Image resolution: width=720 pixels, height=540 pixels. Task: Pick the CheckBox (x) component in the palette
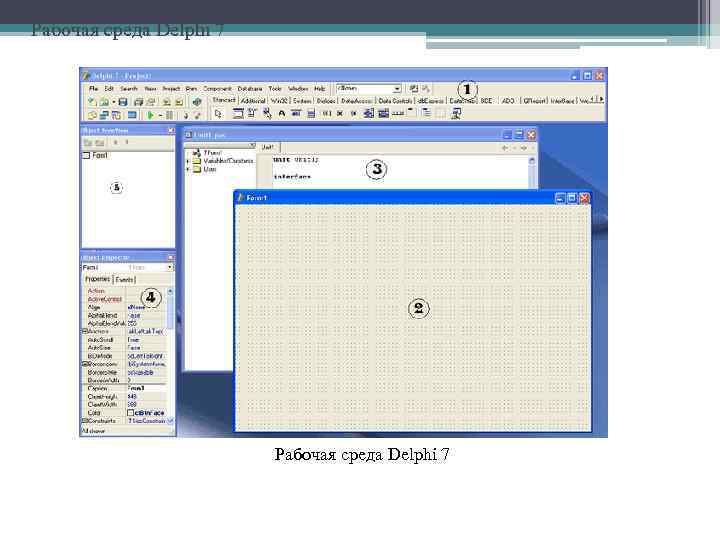(x=340, y=113)
